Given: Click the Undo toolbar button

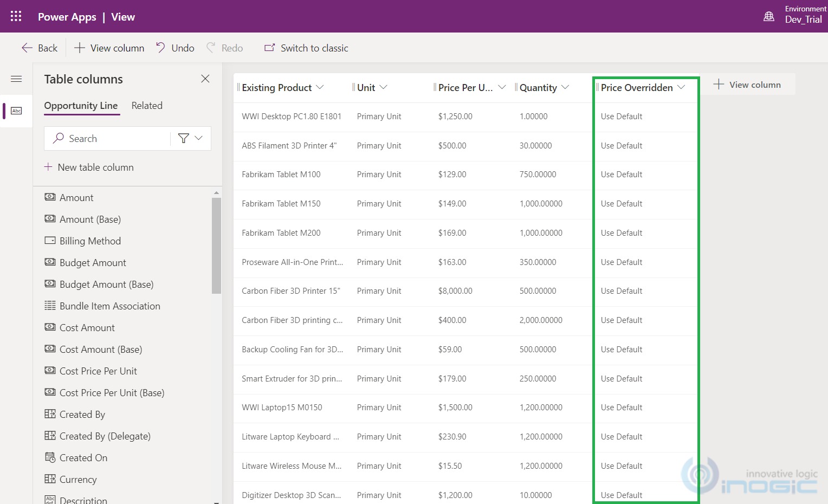Looking at the screenshot, I should [x=175, y=48].
